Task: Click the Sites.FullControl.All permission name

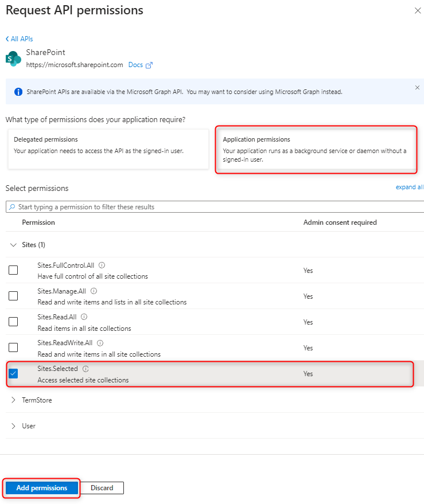Action: (x=65, y=265)
